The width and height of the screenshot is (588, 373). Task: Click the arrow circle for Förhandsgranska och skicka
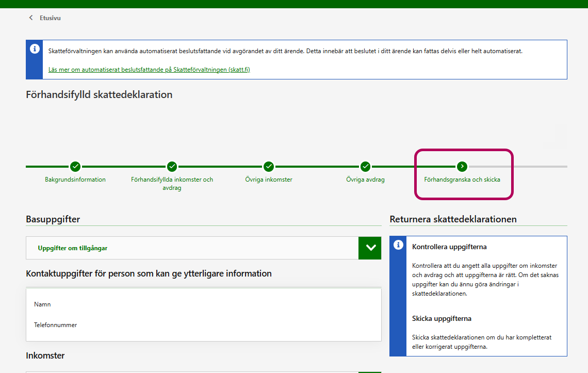pyautogui.click(x=462, y=166)
